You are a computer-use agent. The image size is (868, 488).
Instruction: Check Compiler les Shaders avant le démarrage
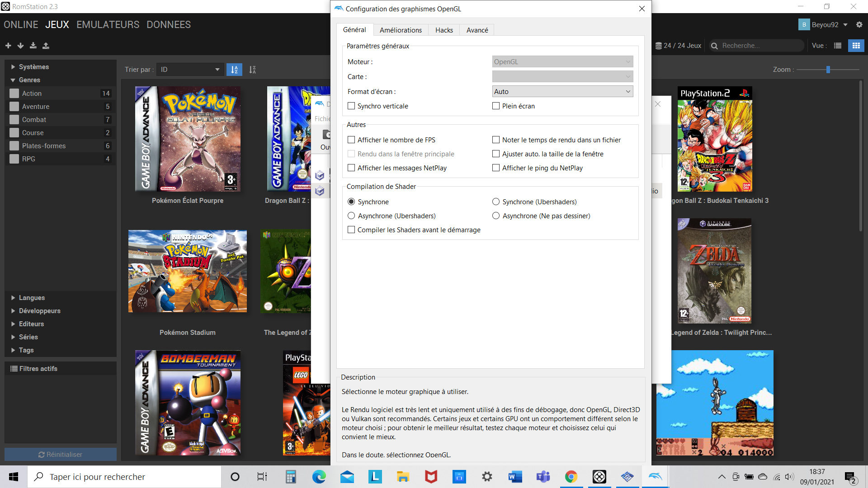(351, 230)
